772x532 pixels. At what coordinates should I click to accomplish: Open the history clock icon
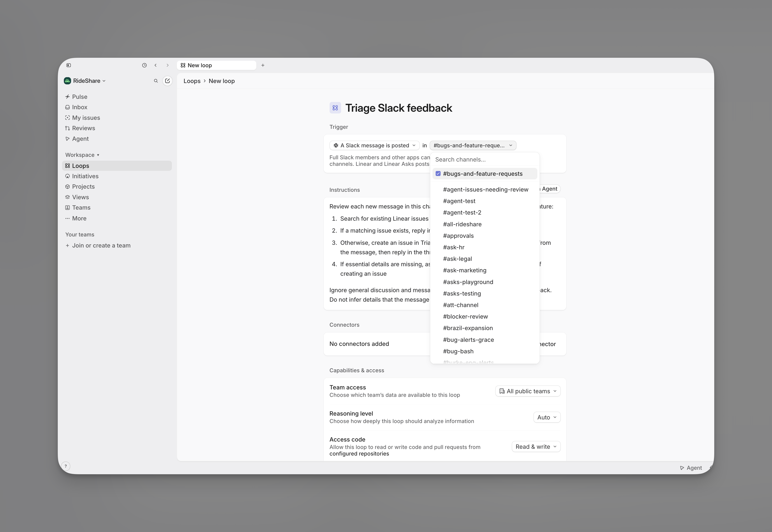pyautogui.click(x=144, y=65)
